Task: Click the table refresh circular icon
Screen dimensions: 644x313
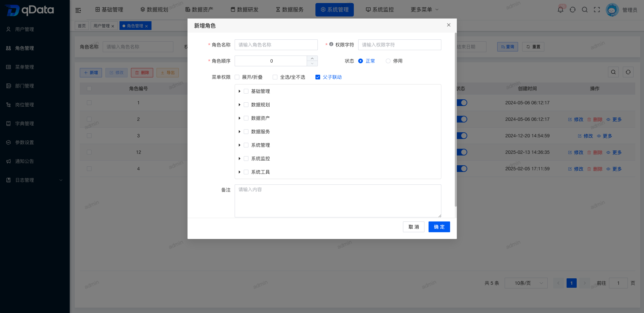Action: (x=628, y=72)
